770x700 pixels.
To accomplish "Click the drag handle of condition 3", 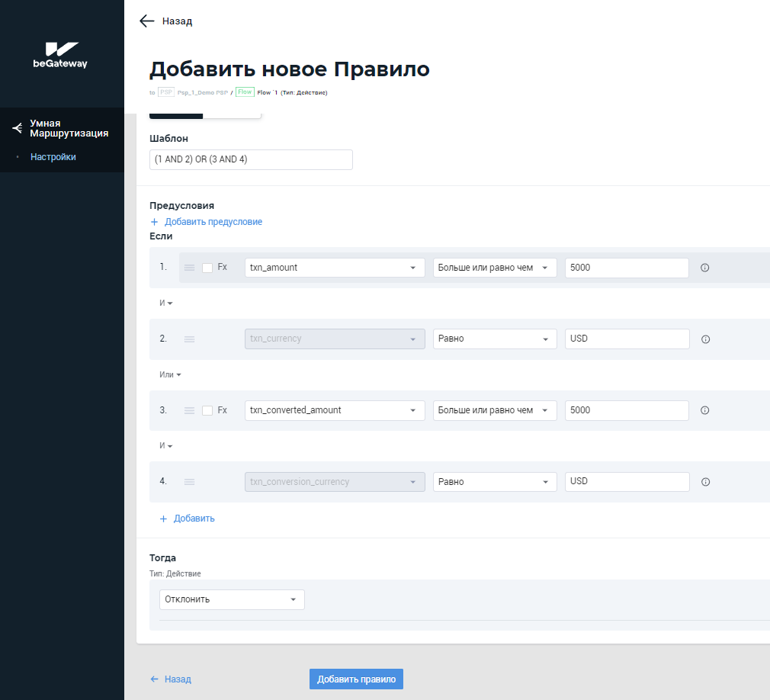I will 190,410.
